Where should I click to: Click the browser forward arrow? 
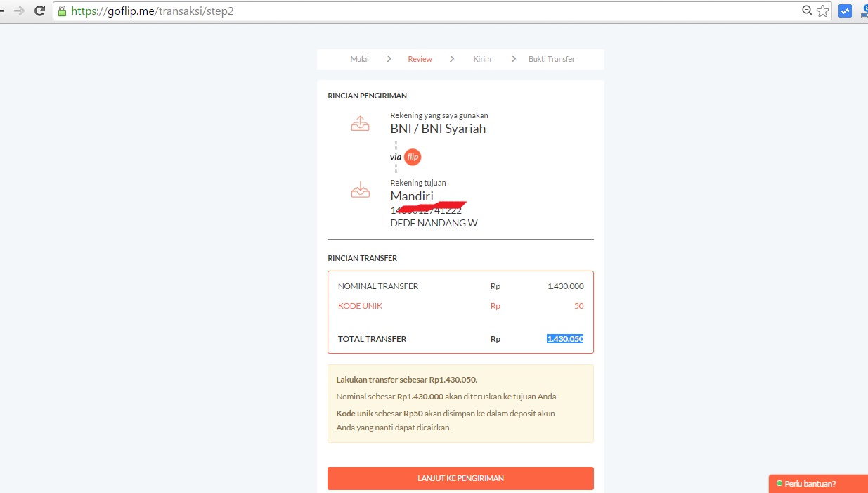(20, 11)
